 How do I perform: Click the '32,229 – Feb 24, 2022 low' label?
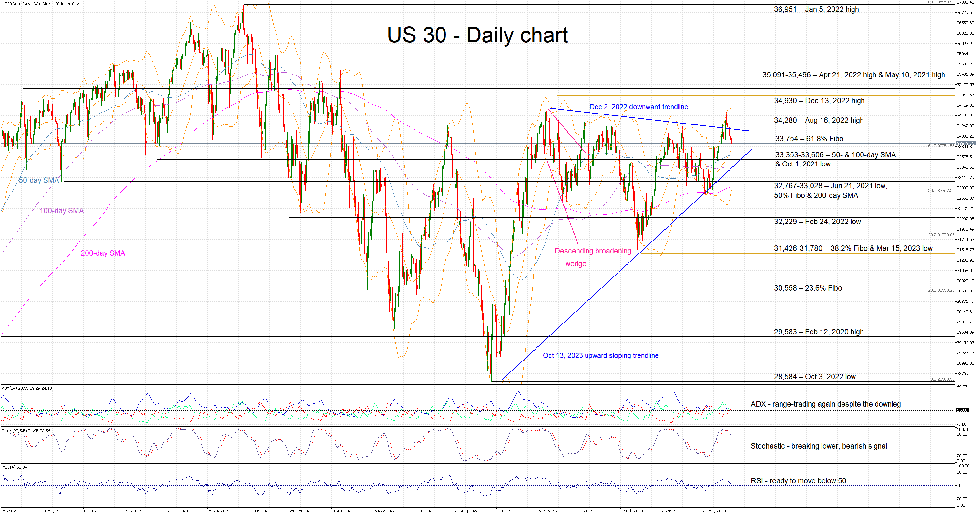[x=817, y=222]
